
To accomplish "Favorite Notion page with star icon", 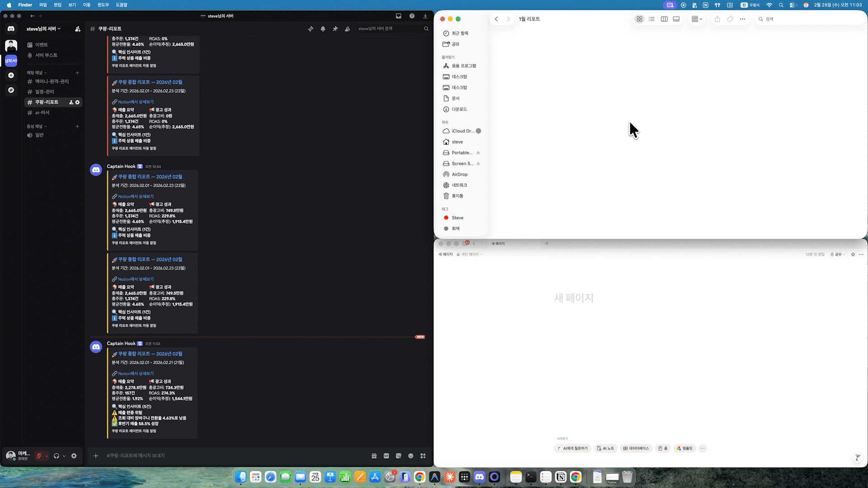I will [x=853, y=254].
